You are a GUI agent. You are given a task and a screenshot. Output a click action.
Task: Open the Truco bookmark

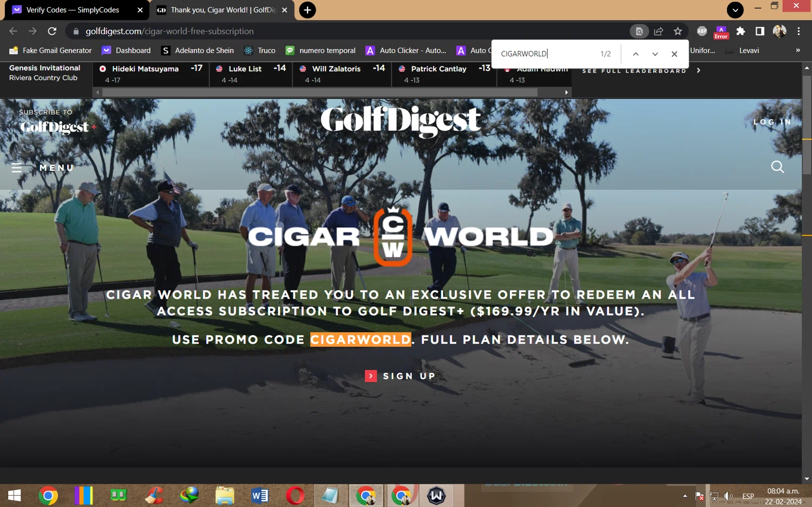(x=260, y=50)
